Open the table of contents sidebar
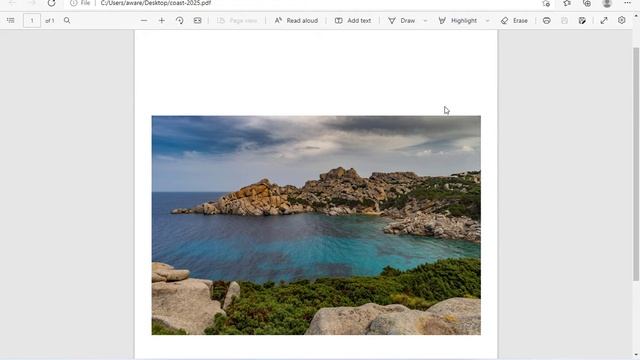Image resolution: width=640 pixels, height=360 pixels. pyautogui.click(x=11, y=20)
